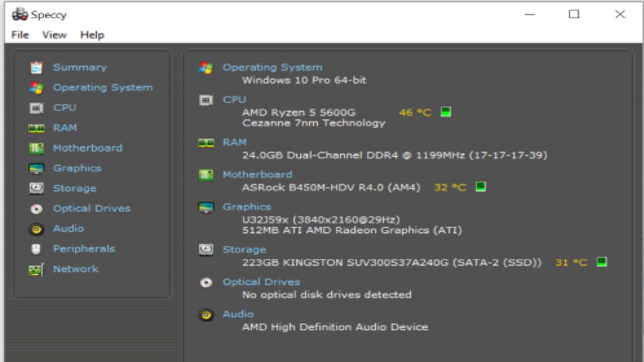
Task: Click the green motherboard temperature indicator
Action: click(x=480, y=187)
